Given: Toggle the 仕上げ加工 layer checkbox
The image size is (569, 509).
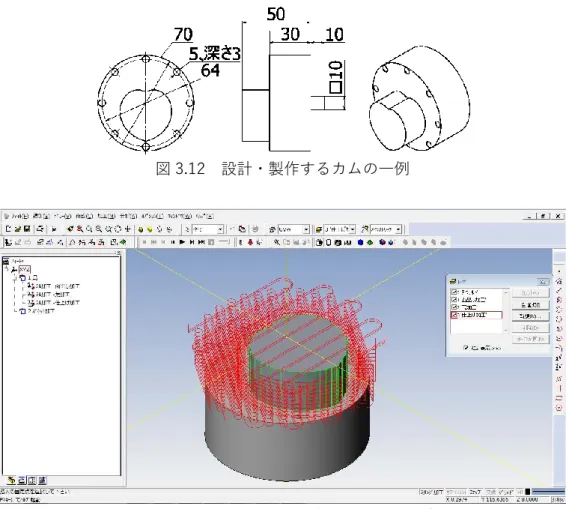Looking at the screenshot, I should [454, 315].
